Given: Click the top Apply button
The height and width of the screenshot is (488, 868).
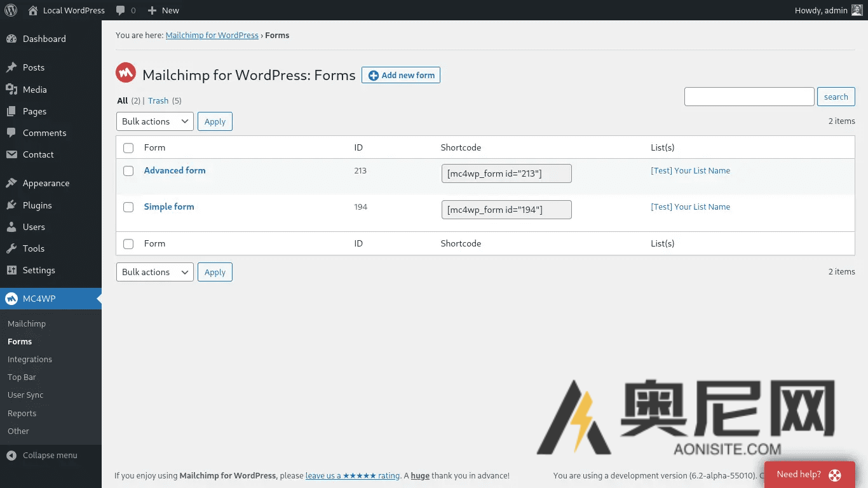Looking at the screenshot, I should 215,121.
